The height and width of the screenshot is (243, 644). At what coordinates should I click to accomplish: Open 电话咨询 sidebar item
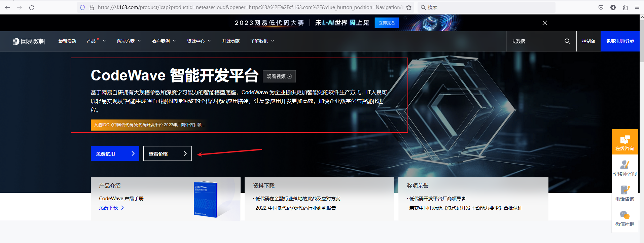tap(625, 193)
